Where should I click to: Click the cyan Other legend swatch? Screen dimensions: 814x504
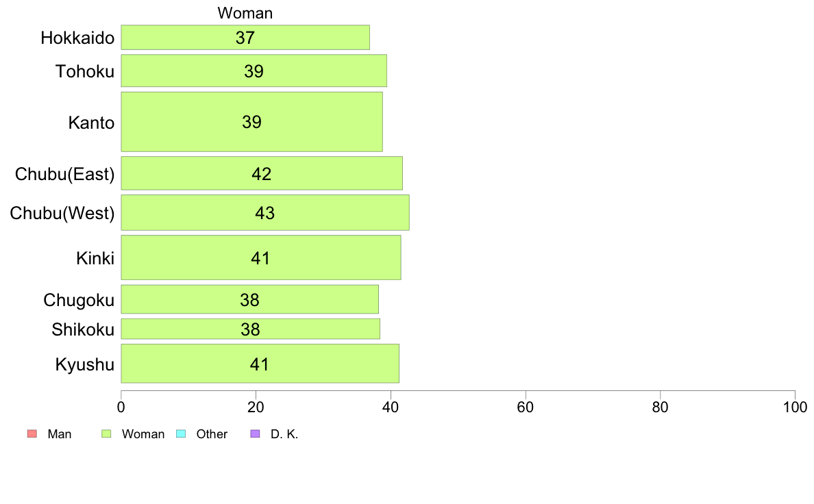pyautogui.click(x=181, y=433)
